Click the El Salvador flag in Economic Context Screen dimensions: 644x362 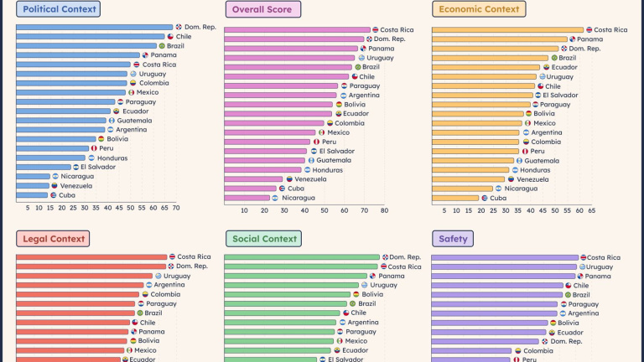pos(538,95)
